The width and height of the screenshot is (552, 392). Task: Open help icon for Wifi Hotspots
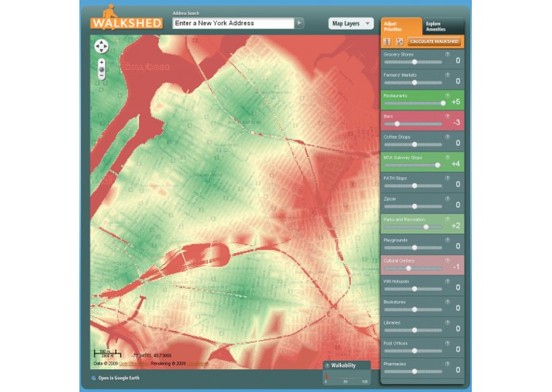pos(447,281)
